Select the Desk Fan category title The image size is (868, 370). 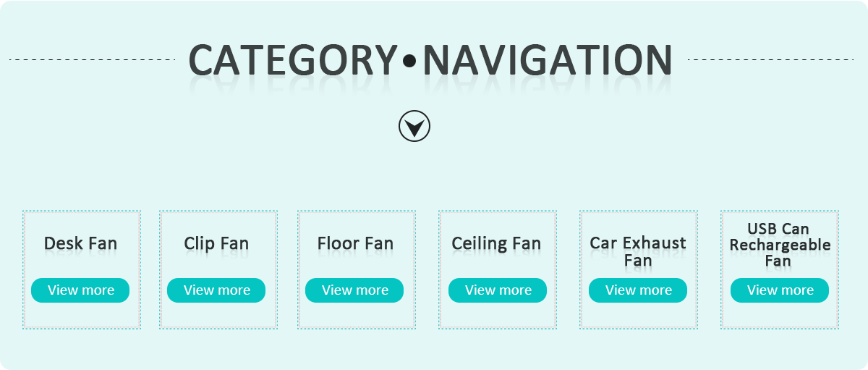click(80, 243)
